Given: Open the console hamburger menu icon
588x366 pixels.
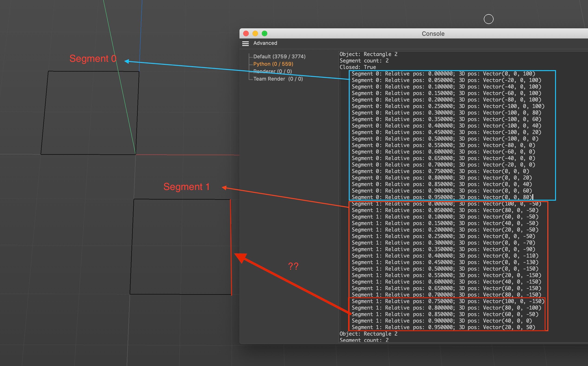Looking at the screenshot, I should (x=245, y=43).
